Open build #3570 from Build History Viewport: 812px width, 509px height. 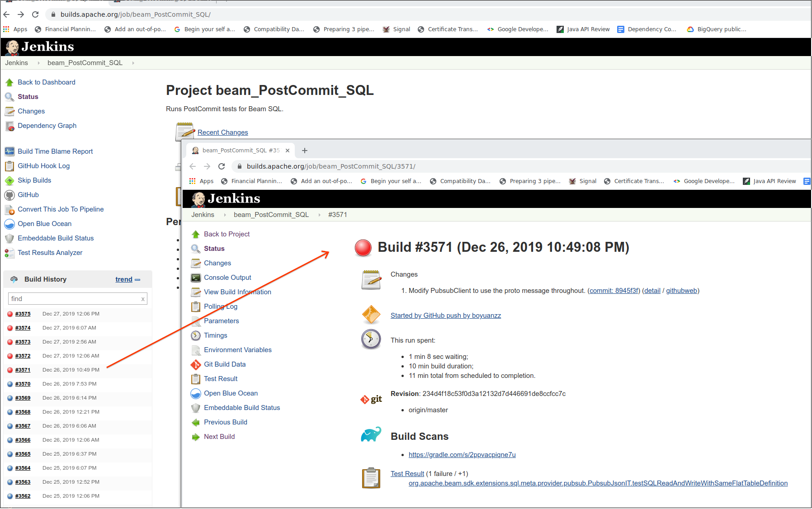23,384
